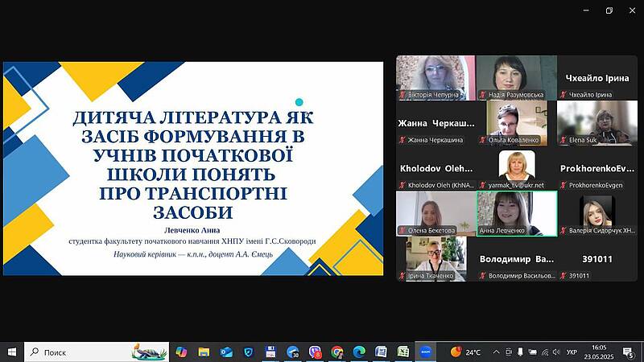Screen dimensions: 644x362
Task: Open the notification center icon
Action: (x=628, y=352)
